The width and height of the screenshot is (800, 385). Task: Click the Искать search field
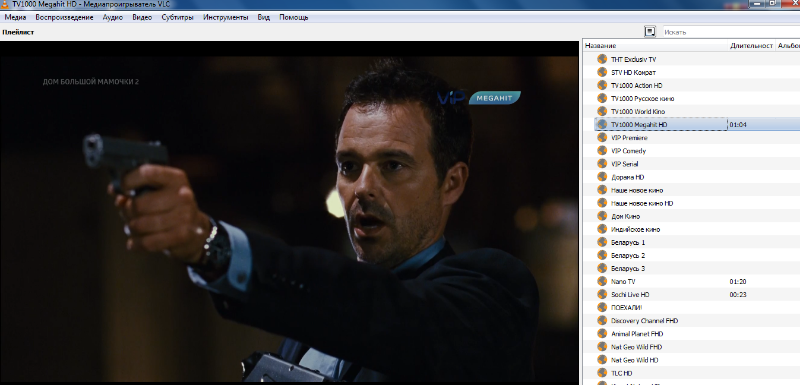click(731, 32)
